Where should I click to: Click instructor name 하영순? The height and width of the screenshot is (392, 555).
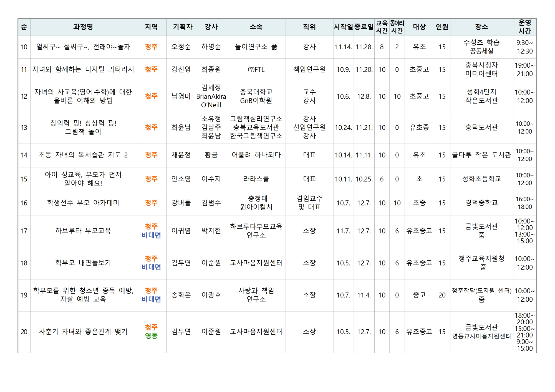click(211, 47)
